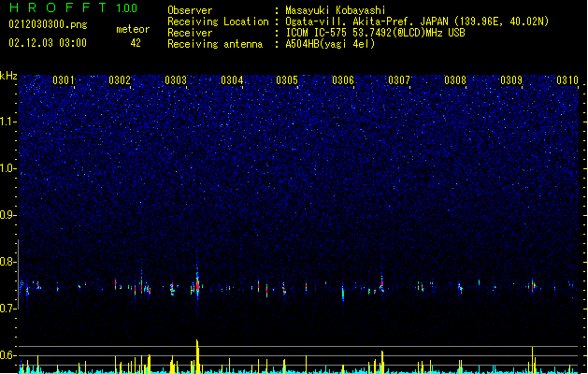Click the 0306 time marker
This screenshot has width=588, height=374.
[x=343, y=80]
